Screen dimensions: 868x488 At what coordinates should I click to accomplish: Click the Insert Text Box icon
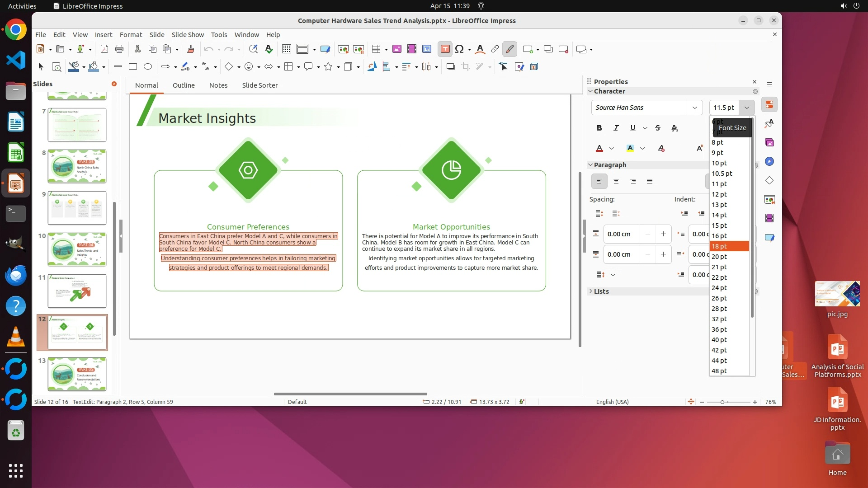tap(445, 49)
